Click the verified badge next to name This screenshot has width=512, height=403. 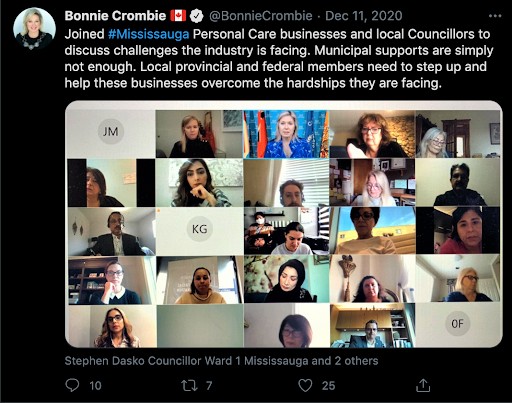197,16
